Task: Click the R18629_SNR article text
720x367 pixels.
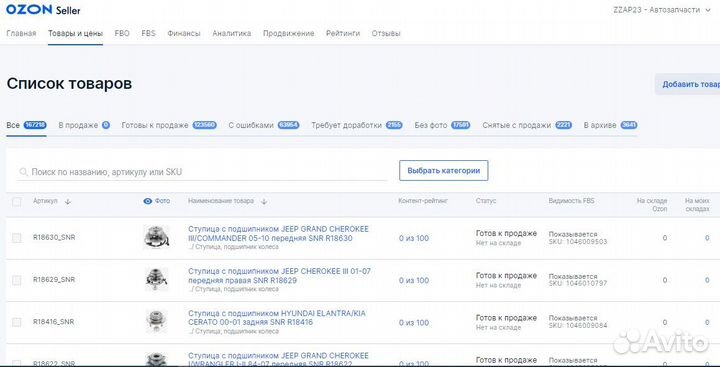Action: click(x=54, y=279)
